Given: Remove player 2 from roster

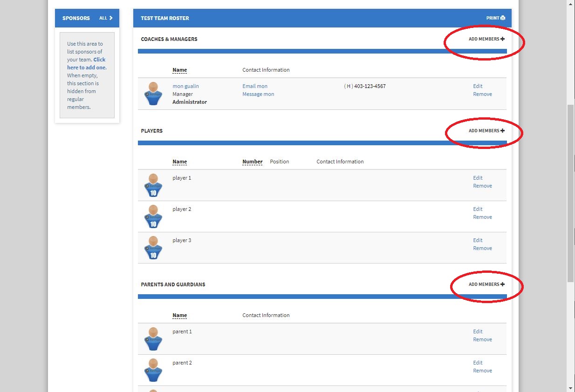Looking at the screenshot, I should point(482,217).
